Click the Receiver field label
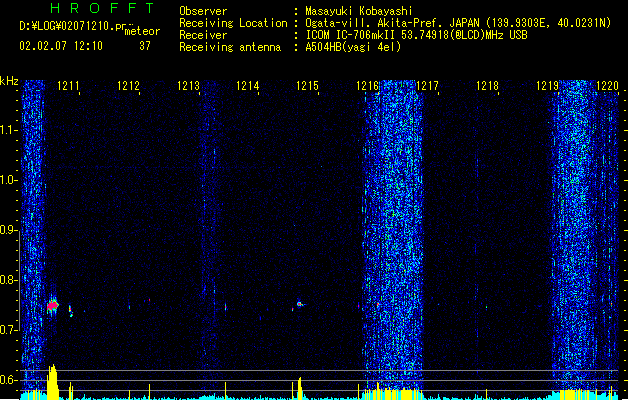The height and width of the screenshot is (400, 629). (x=203, y=35)
